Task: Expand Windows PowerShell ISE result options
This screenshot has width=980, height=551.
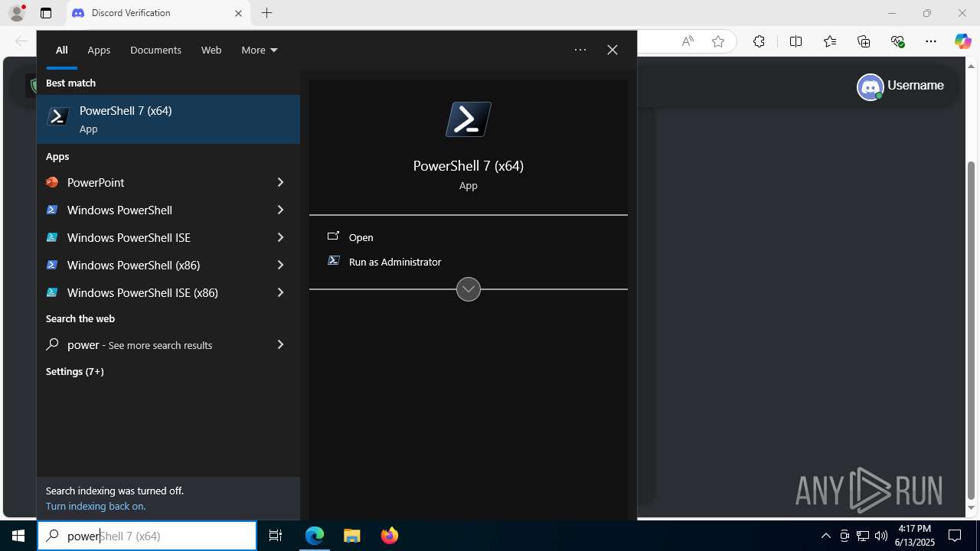Action: point(280,237)
